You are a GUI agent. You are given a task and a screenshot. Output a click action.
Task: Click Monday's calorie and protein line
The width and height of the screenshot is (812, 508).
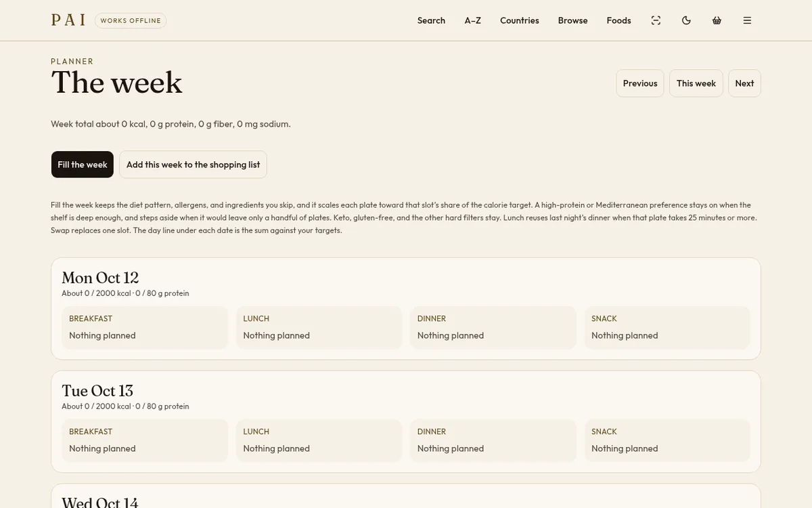(125, 293)
